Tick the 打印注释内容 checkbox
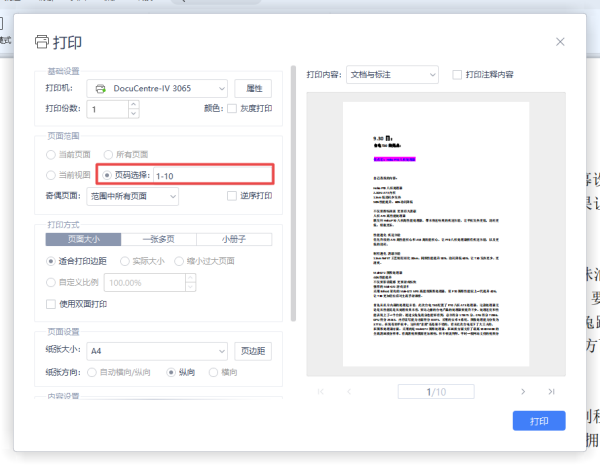Viewport: 600px width, 465px height. click(457, 75)
